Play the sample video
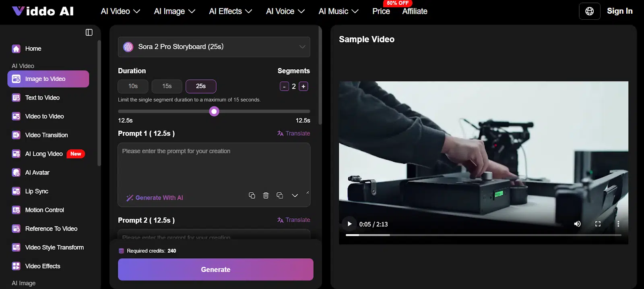 tap(349, 224)
